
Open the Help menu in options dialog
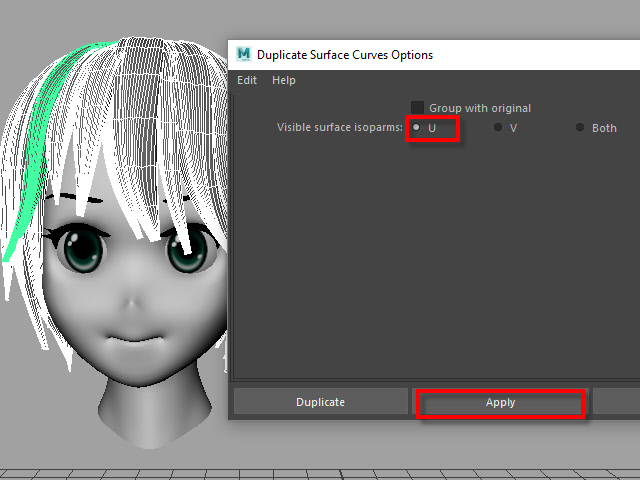pos(284,80)
